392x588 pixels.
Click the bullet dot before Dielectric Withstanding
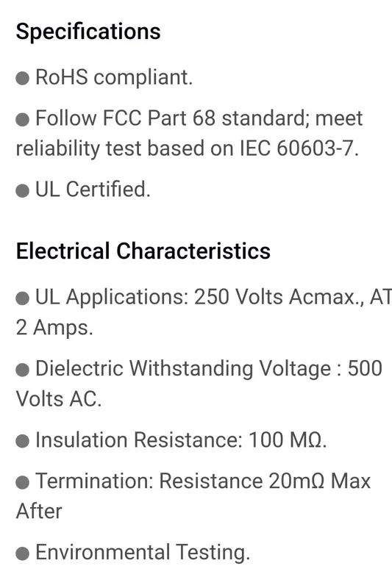tap(23, 370)
